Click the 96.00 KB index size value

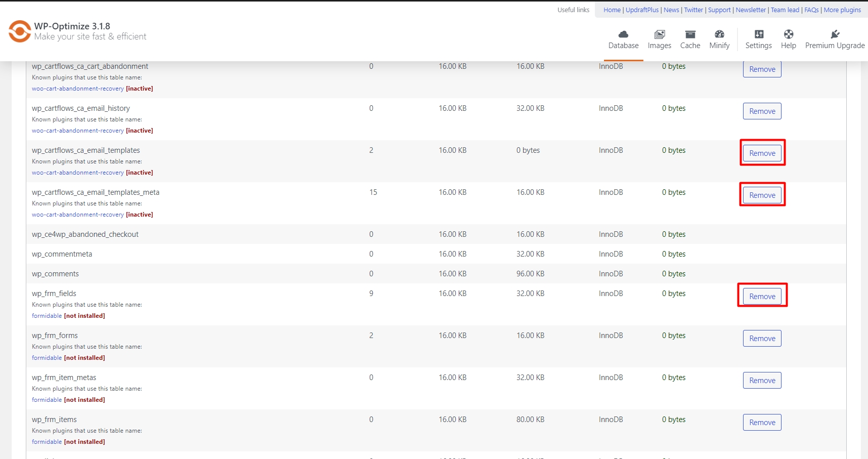530,274
